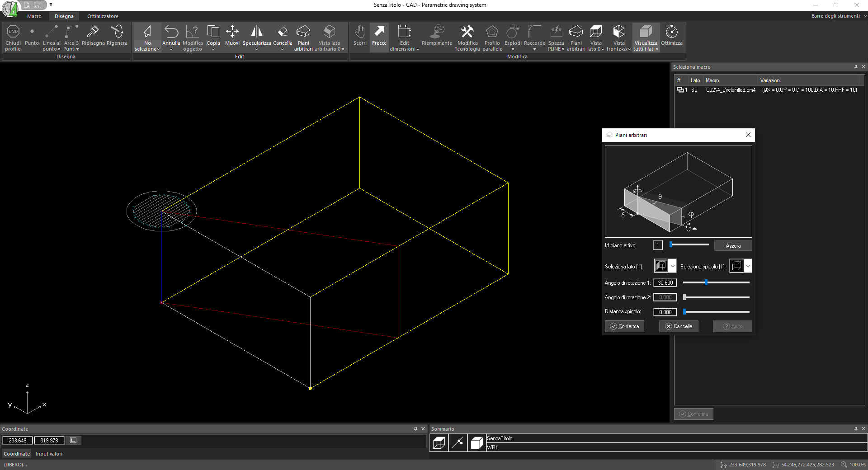Open the Ottimizzatore ribbon tab
This screenshot has width=868, height=470.
(x=103, y=16)
